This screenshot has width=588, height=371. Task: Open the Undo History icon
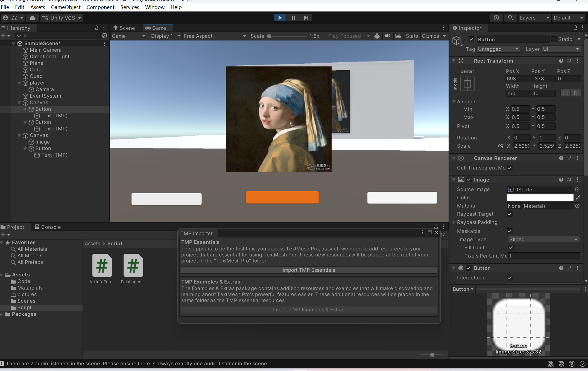point(496,18)
